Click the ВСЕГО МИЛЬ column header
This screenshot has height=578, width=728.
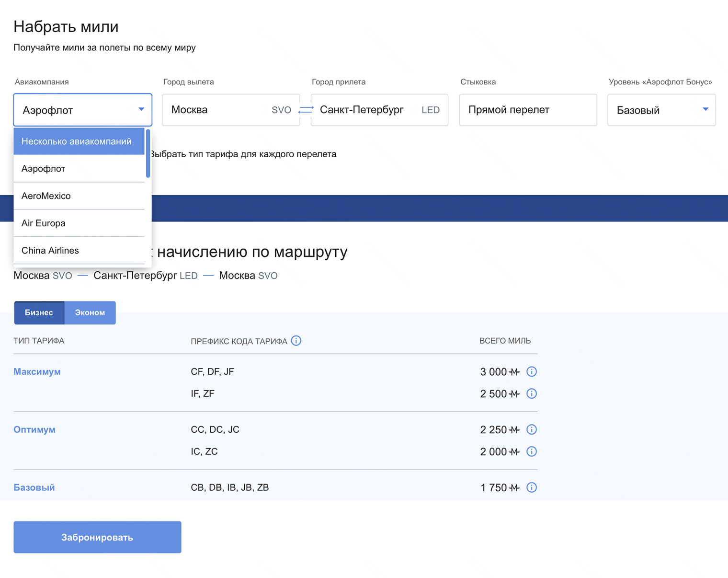(x=505, y=341)
